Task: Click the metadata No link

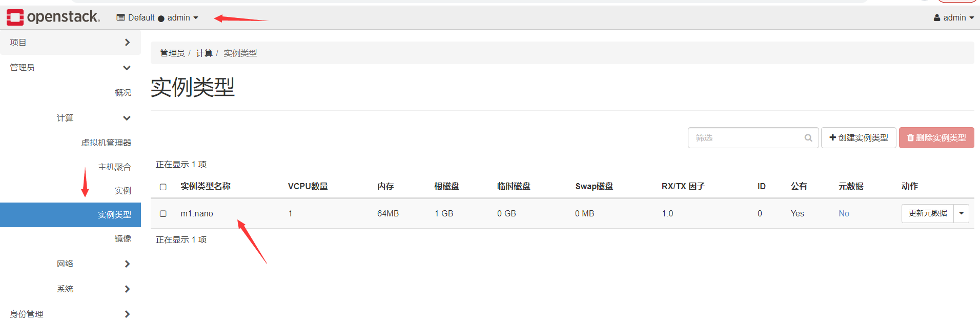Action: pyautogui.click(x=844, y=213)
